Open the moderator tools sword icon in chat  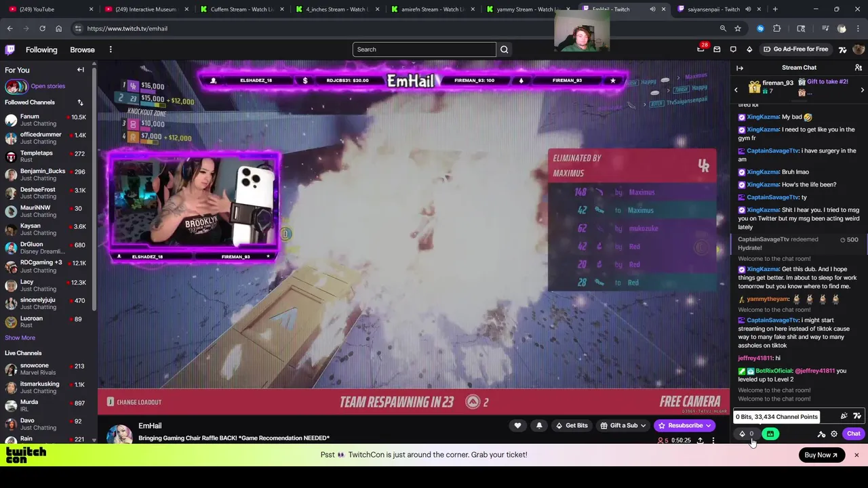click(x=821, y=434)
